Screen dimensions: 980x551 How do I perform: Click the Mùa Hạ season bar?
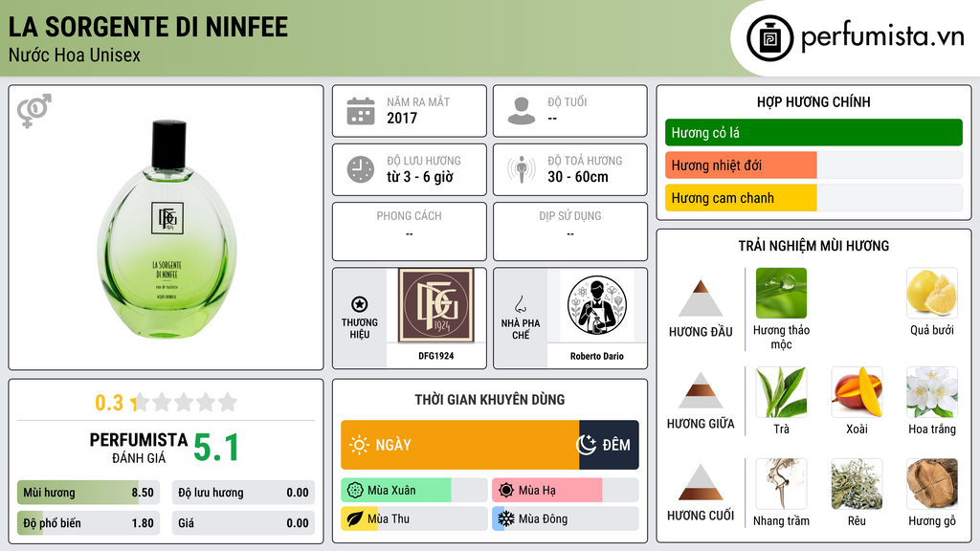point(565,491)
